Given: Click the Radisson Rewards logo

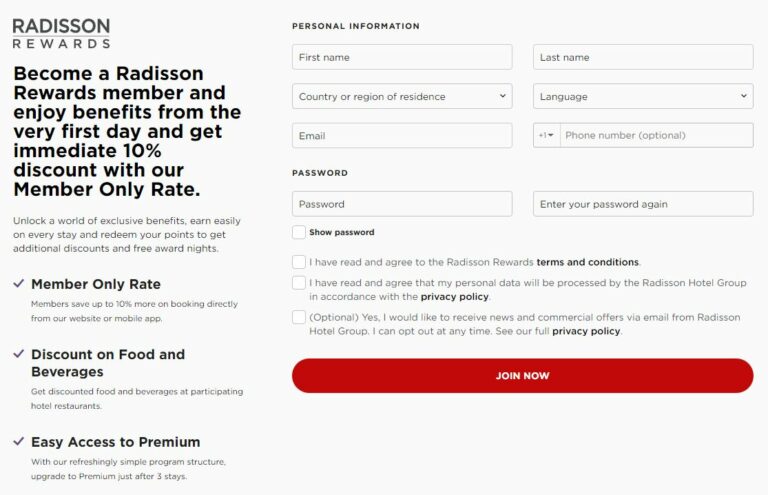Looking at the screenshot, I should [x=61, y=33].
